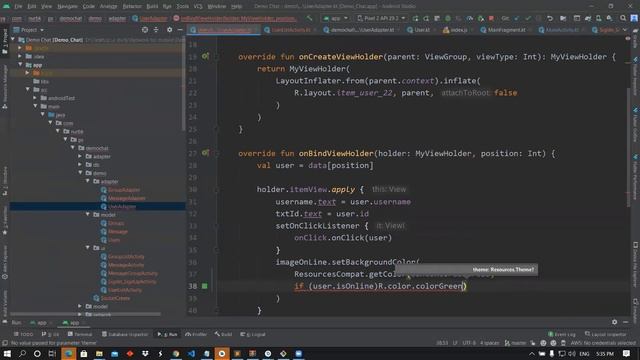
Task: Collapse the app module in project tree
Action: [x=20, y=64]
